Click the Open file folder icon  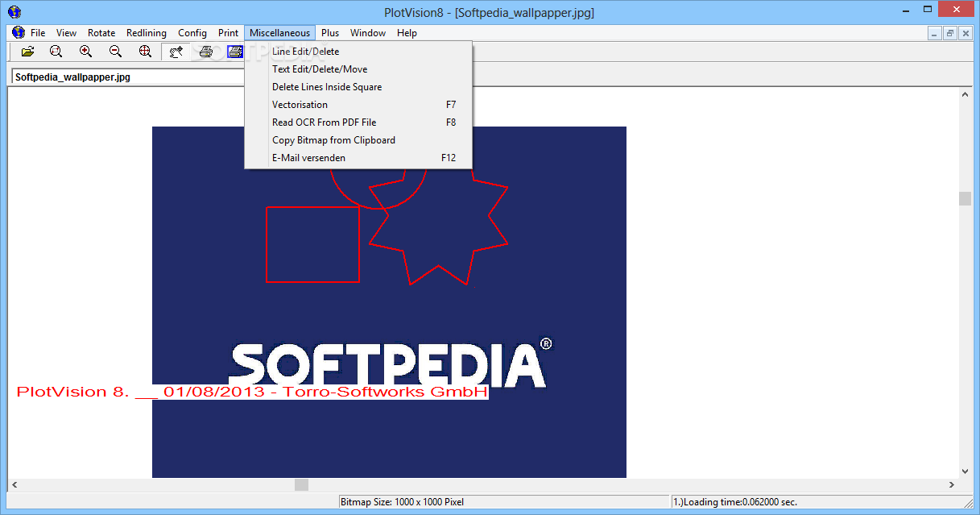click(x=27, y=52)
